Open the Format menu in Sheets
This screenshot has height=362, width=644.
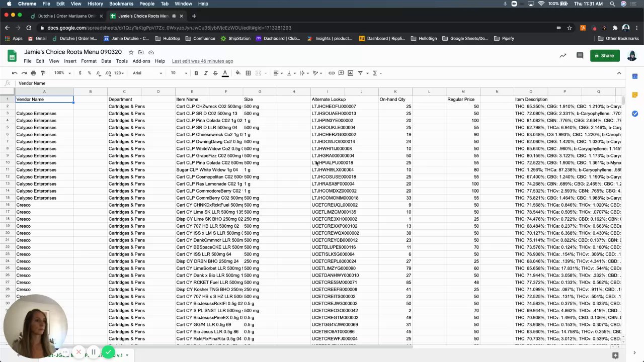coord(89,61)
